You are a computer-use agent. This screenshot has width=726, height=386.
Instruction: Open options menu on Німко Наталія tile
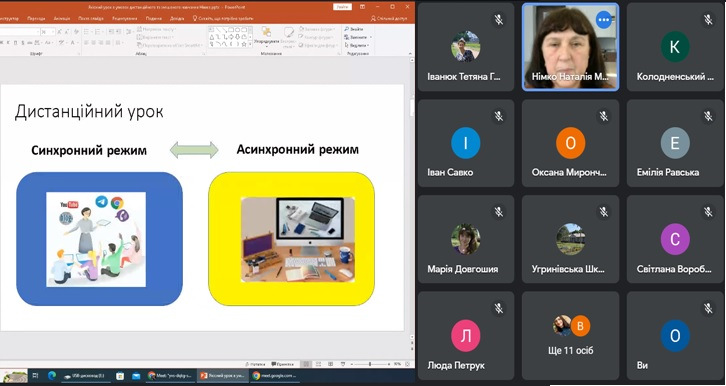(603, 20)
